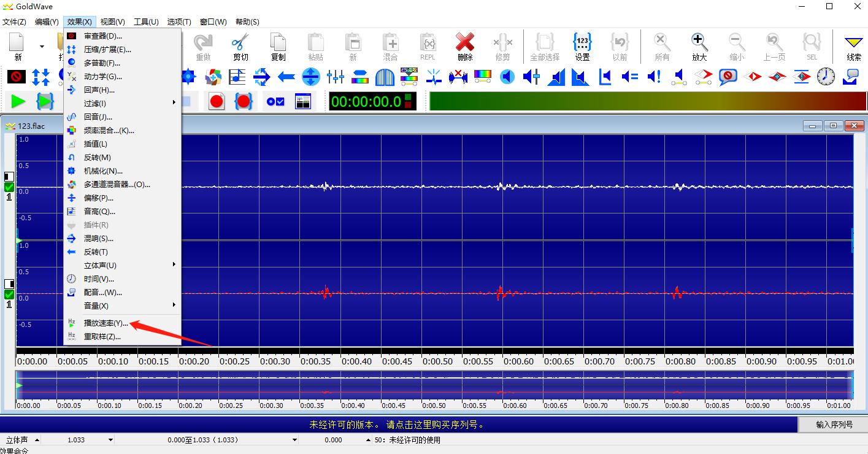Click the 输入序列号 button

834,425
